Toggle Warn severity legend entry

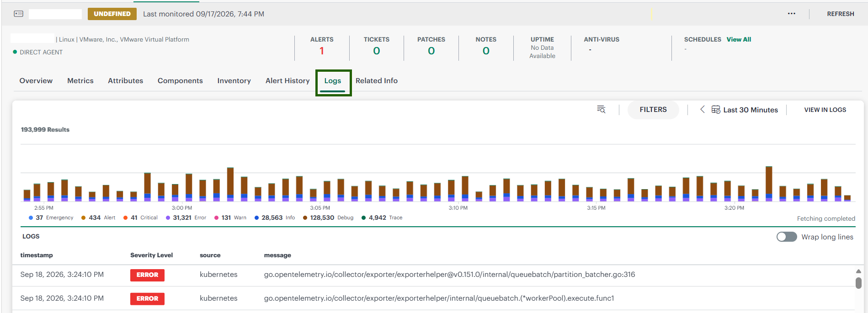[230, 218]
